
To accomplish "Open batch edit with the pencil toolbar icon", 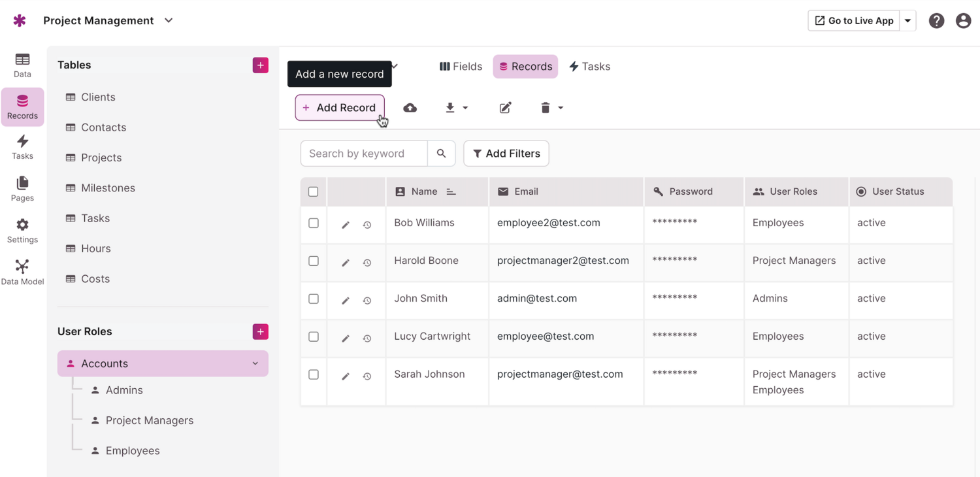I will click(x=505, y=107).
